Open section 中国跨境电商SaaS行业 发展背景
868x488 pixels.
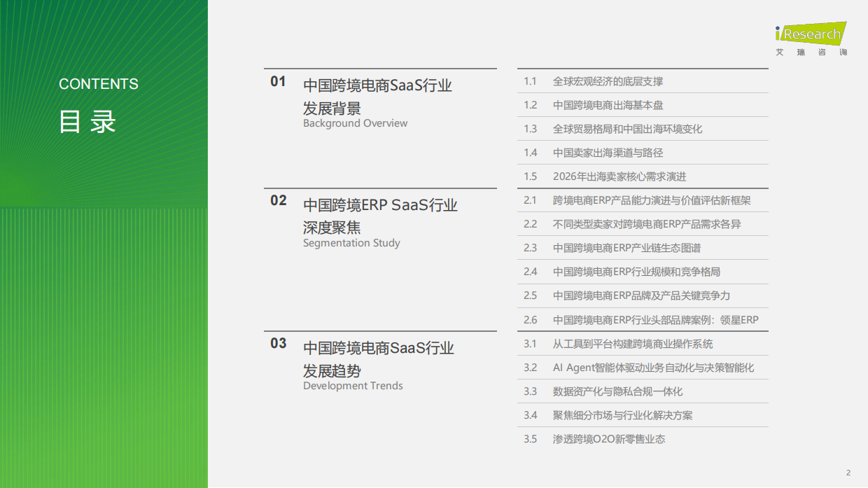tap(377, 97)
